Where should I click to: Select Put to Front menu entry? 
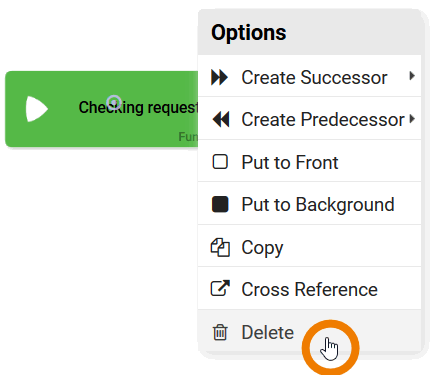click(309, 161)
